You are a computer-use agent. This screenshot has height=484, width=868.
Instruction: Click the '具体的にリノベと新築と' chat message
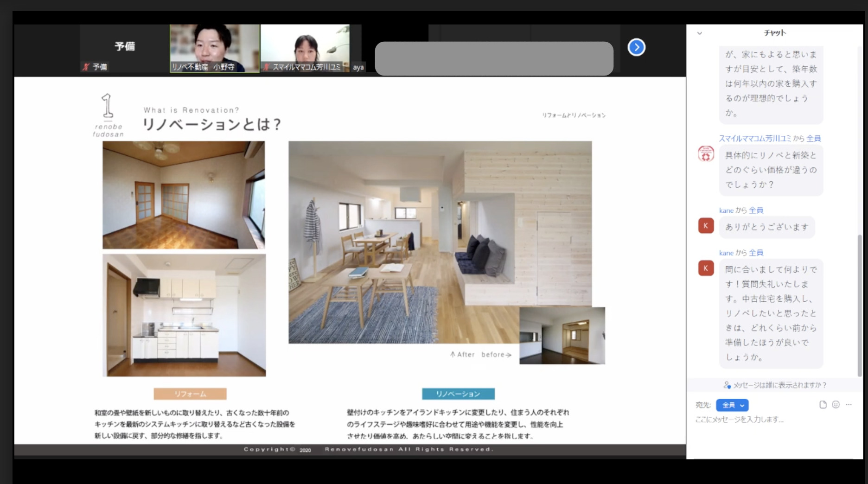pos(771,170)
